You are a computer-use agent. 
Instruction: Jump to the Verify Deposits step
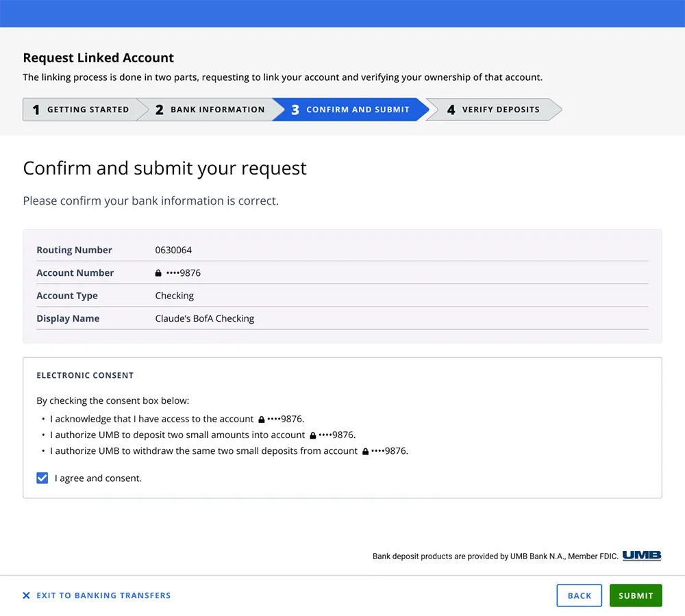[494, 110]
